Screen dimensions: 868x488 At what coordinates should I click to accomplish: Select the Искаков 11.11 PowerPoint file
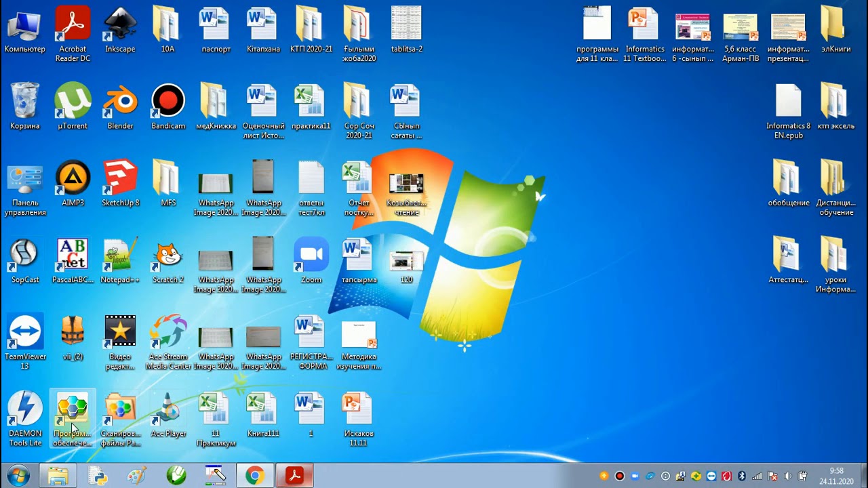[359, 419]
